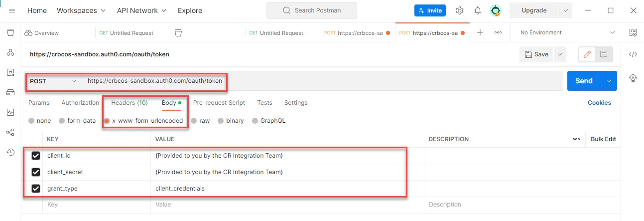This screenshot has width=644, height=221.
Task: Uncheck the grant_type parameter checkbox
Action: (x=36, y=189)
